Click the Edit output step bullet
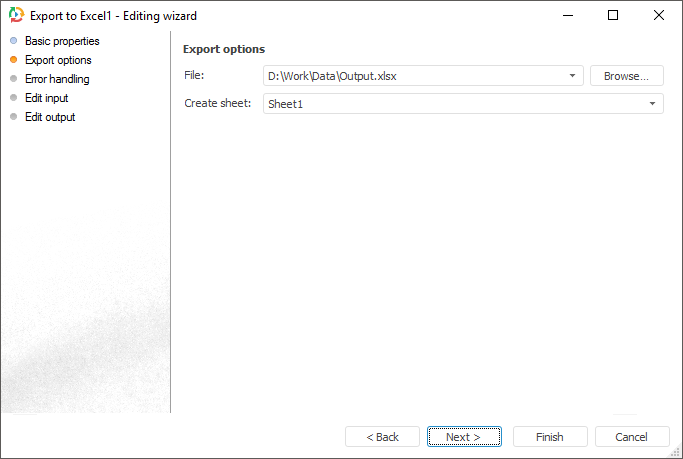The width and height of the screenshot is (683, 459). (13, 117)
